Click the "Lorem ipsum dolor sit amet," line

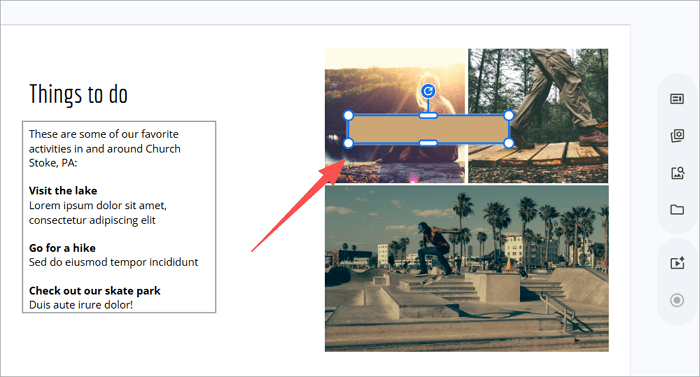point(98,205)
